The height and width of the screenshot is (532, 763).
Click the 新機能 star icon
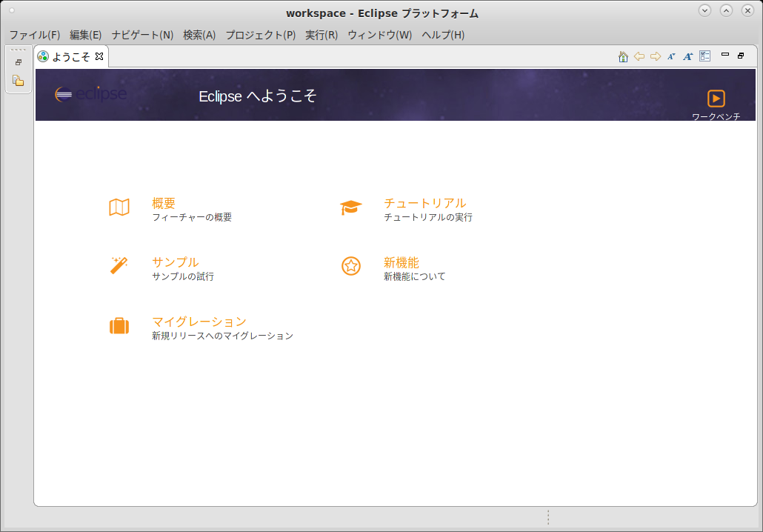pyautogui.click(x=351, y=266)
